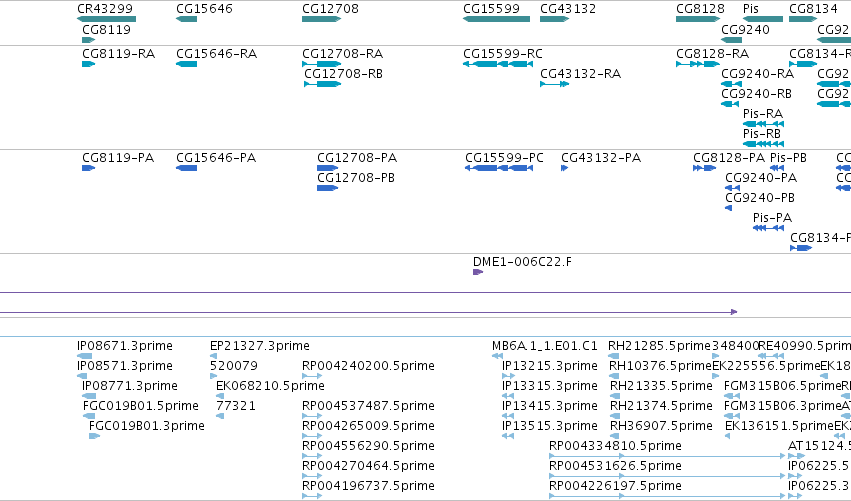Click EST label EK068210.5prime
This screenshot has width=851, height=501.
pos(270,386)
